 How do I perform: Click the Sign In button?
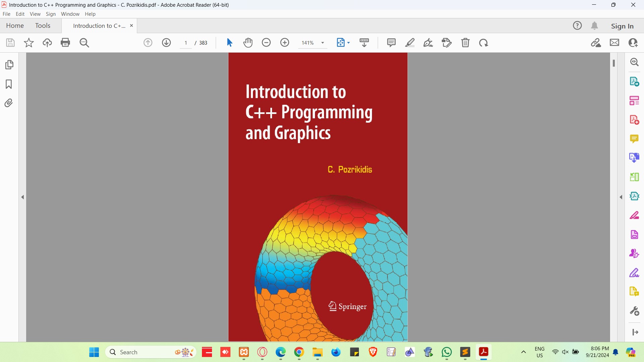click(622, 25)
